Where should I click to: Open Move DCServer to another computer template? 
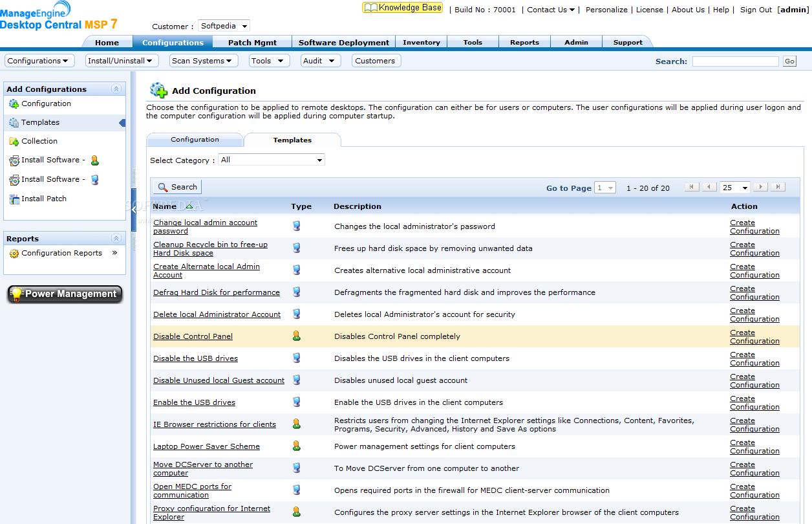coord(203,468)
